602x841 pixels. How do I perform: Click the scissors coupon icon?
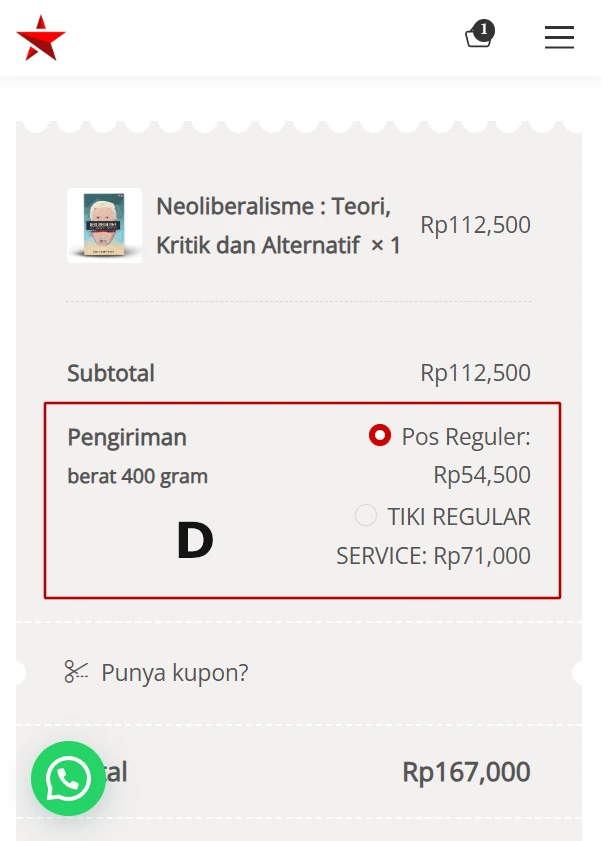[75, 671]
